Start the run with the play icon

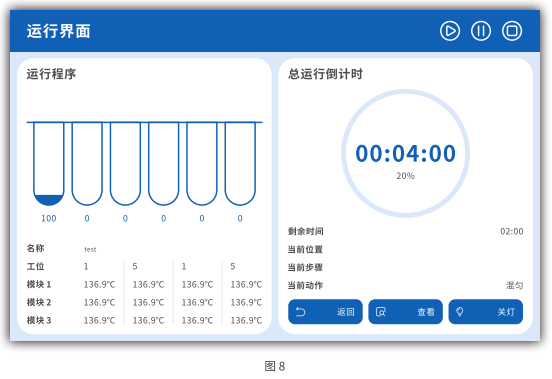point(450,31)
